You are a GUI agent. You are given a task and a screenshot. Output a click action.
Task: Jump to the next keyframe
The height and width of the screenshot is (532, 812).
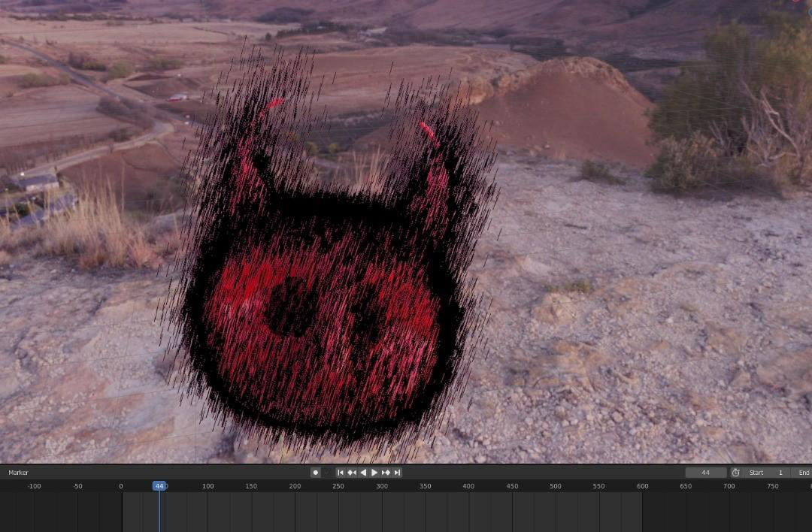click(386, 473)
